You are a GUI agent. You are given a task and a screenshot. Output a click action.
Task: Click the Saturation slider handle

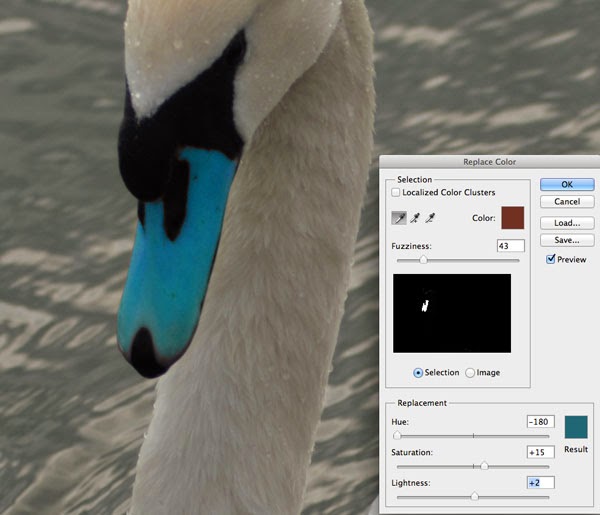click(484, 466)
